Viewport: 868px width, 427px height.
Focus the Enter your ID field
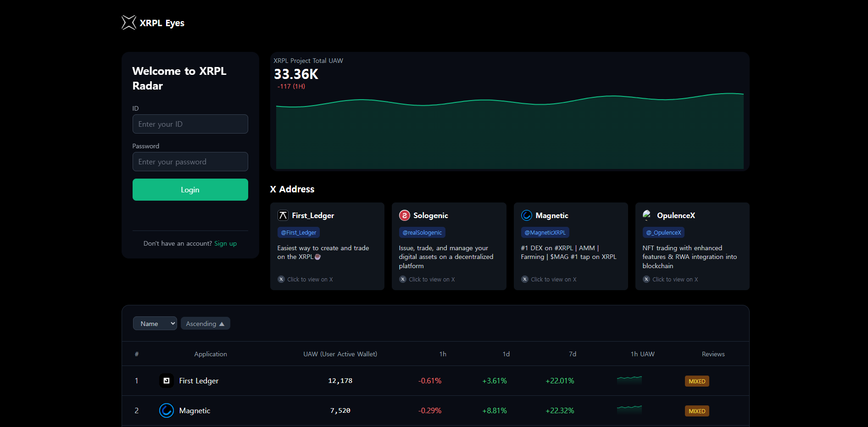pyautogui.click(x=190, y=124)
